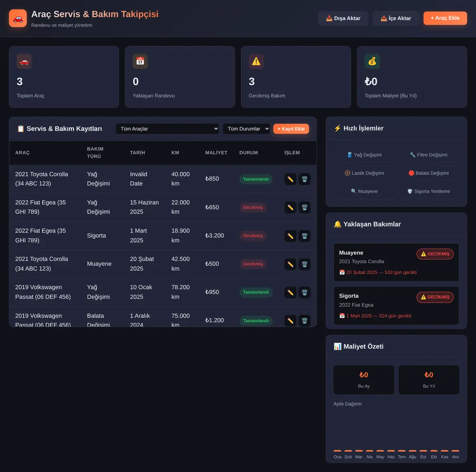Click the calendar icon in Yaklaşan Randevu card
476x472 pixels.
pos(140,61)
